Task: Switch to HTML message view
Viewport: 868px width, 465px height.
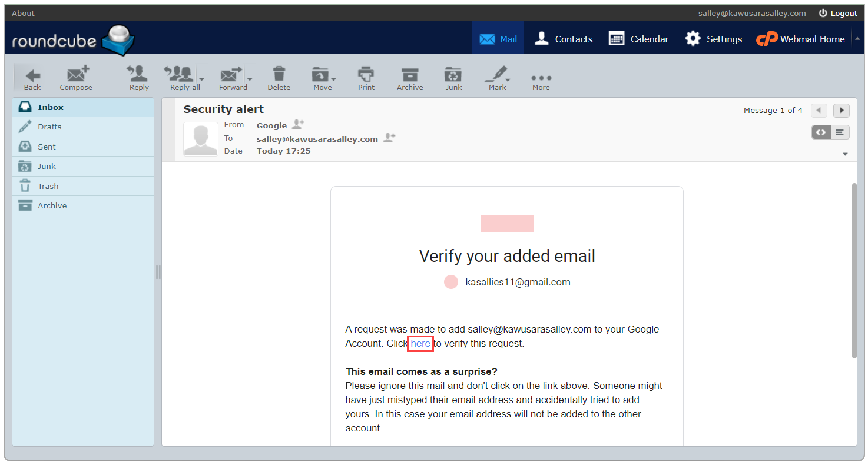Action: (x=821, y=132)
